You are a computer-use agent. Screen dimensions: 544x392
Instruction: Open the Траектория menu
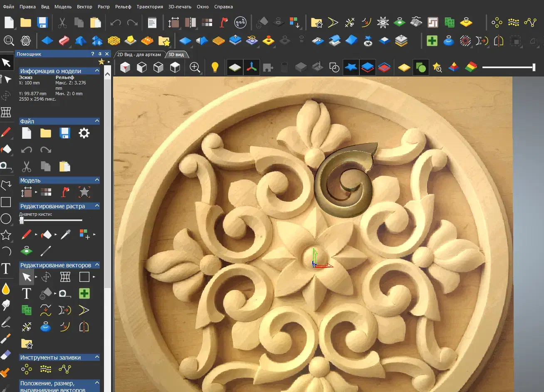(x=150, y=7)
